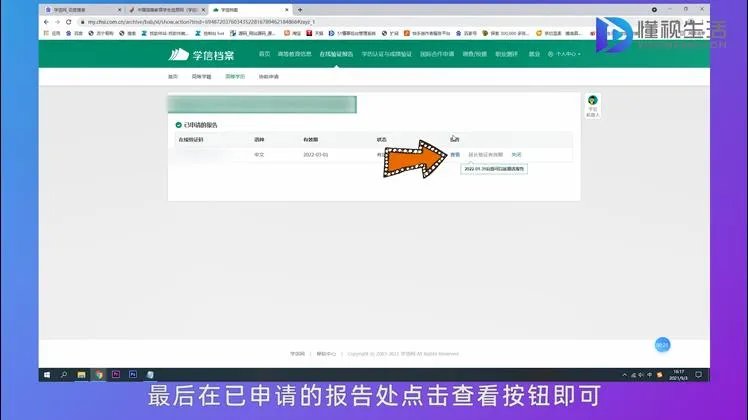Open 在线验证报告 in the navigation bar
The width and height of the screenshot is (748, 420).
336,54
